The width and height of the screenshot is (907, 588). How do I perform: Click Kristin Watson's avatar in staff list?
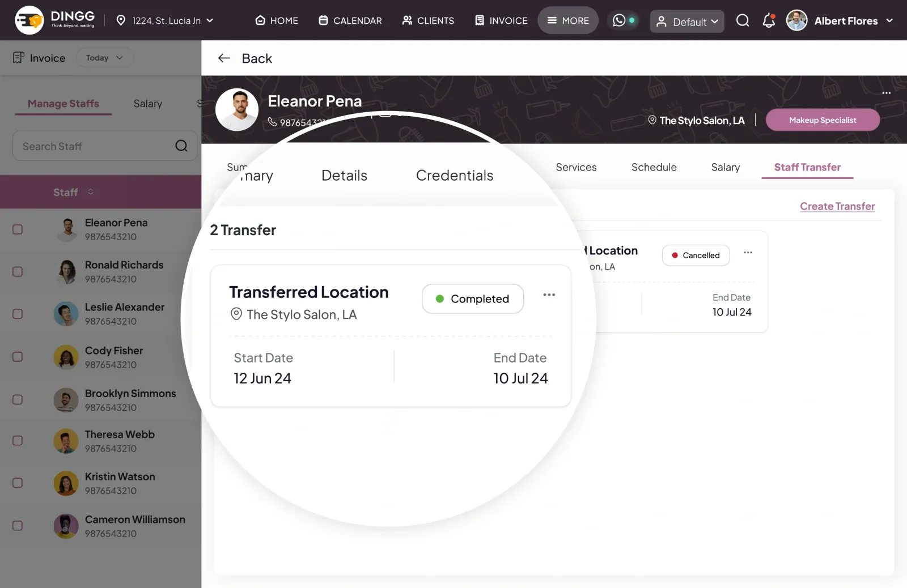(66, 483)
